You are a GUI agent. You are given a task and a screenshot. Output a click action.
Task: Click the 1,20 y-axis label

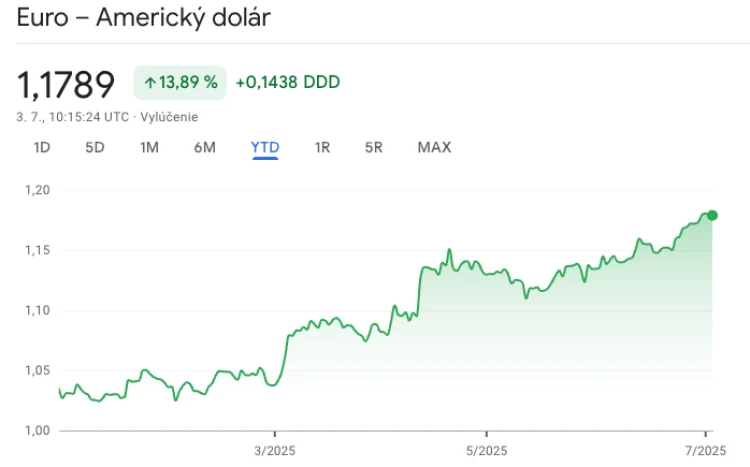click(37, 190)
